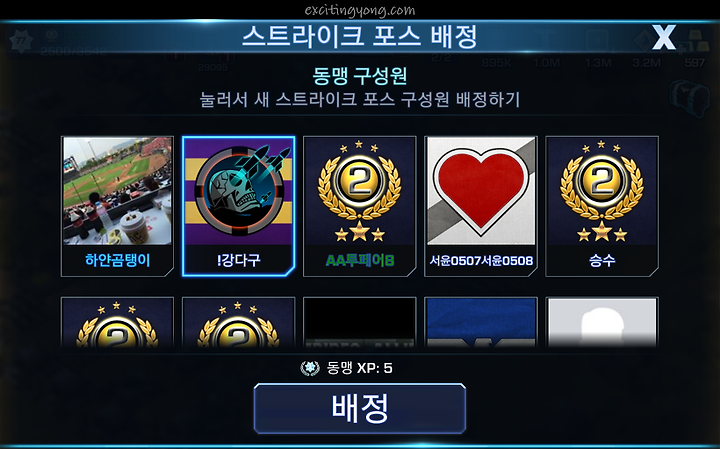Pick the AA투페어8 gold medal emblem
Viewport: 720px width, 449px height.
tap(360, 191)
